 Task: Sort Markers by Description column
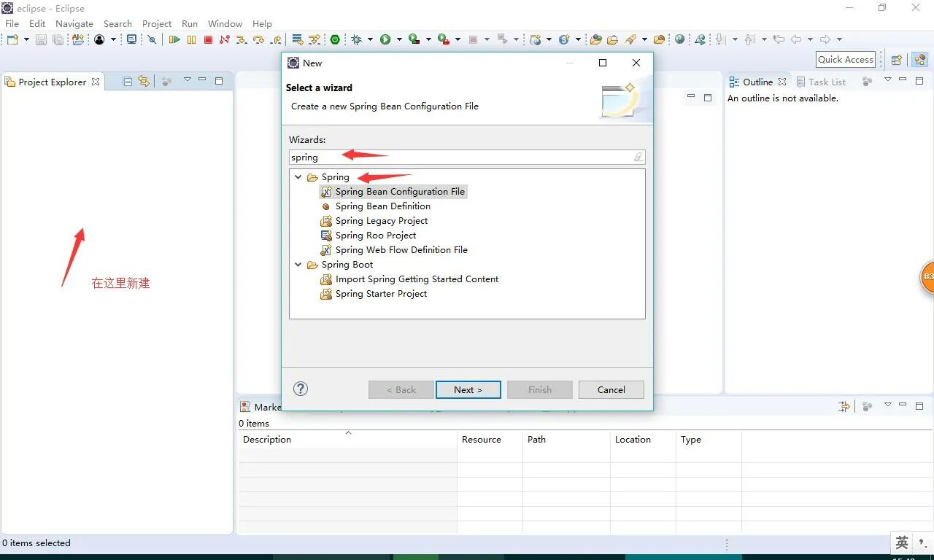click(x=347, y=440)
